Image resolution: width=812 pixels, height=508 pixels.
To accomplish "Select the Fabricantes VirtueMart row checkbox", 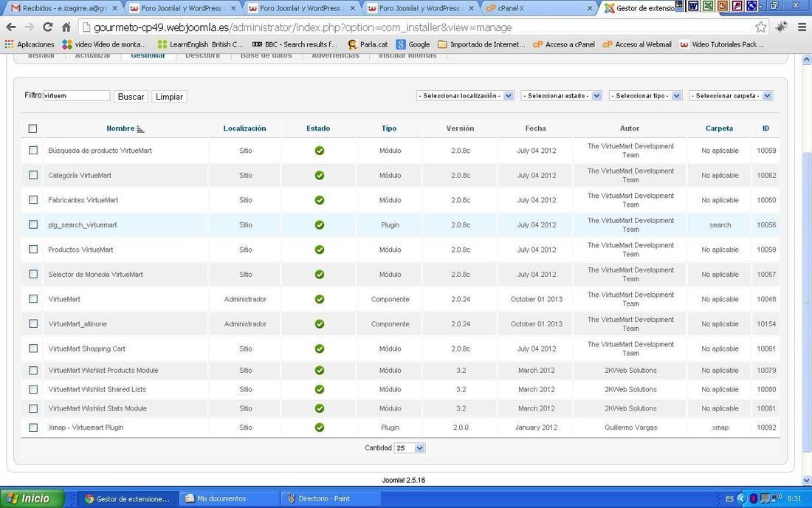I will [x=33, y=199].
